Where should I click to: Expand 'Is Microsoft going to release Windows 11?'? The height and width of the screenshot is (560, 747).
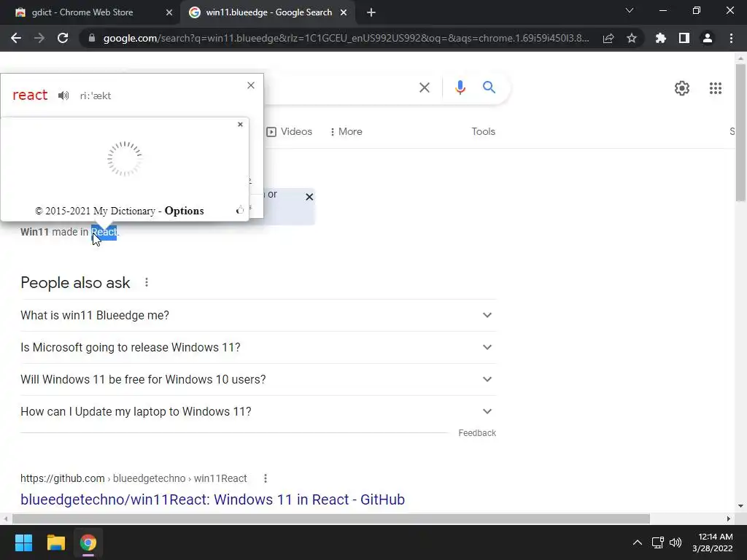coord(258,347)
